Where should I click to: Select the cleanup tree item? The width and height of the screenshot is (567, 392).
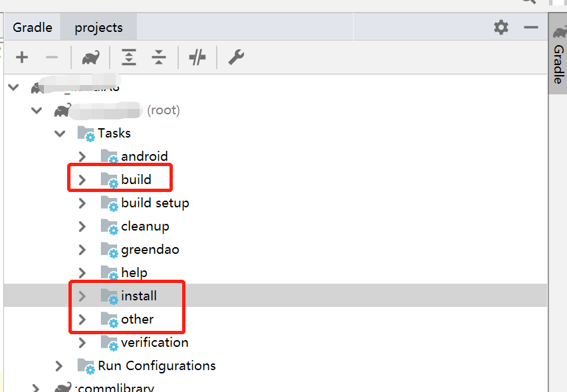(x=145, y=227)
